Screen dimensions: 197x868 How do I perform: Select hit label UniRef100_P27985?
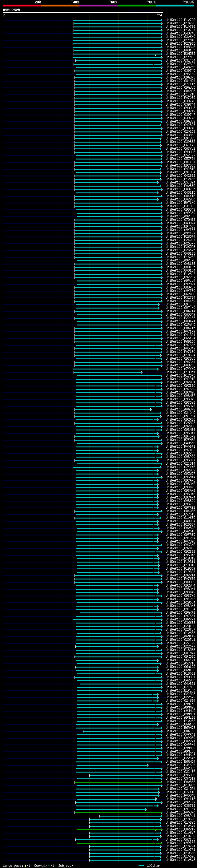coord(180,43)
